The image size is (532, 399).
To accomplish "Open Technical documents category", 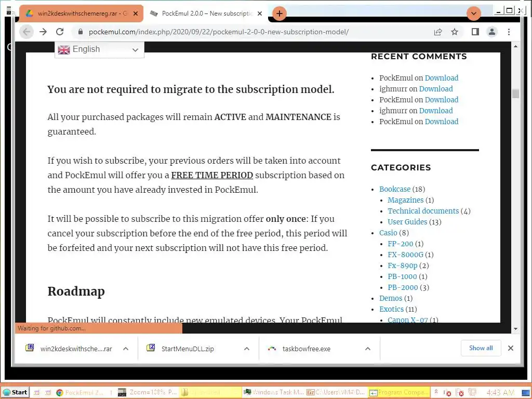I will 423,211.
